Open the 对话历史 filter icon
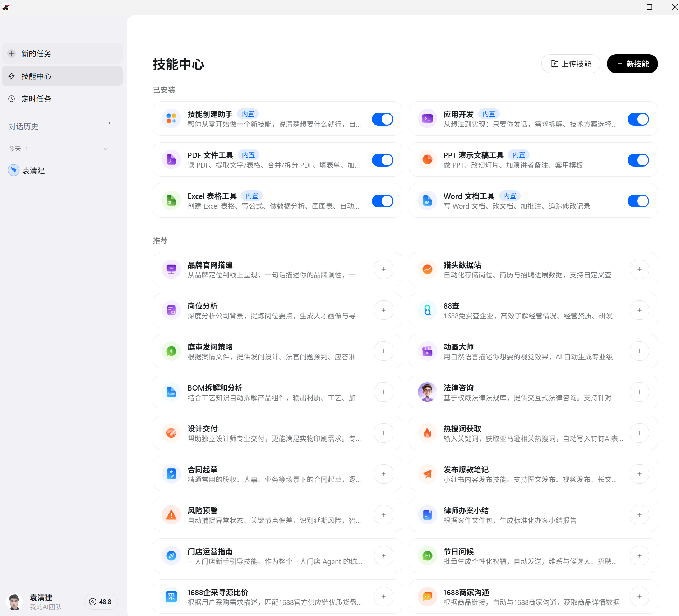This screenshot has height=616, width=679. 108,126
